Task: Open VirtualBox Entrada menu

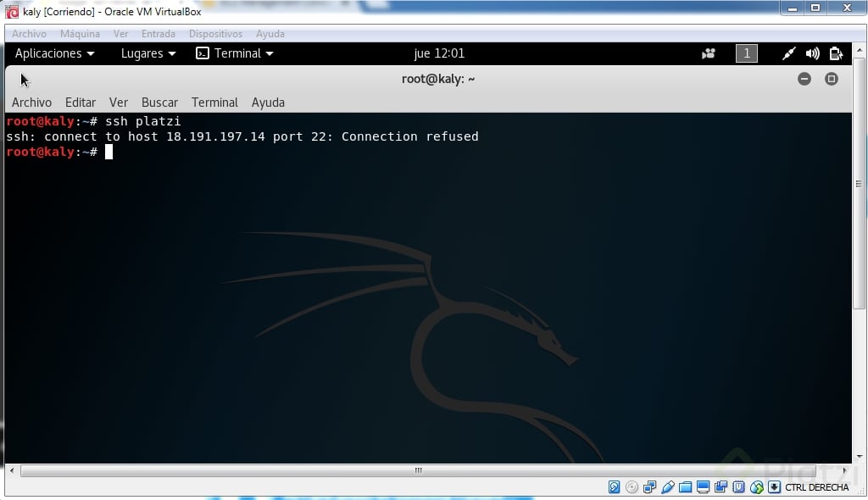Action: point(159,34)
